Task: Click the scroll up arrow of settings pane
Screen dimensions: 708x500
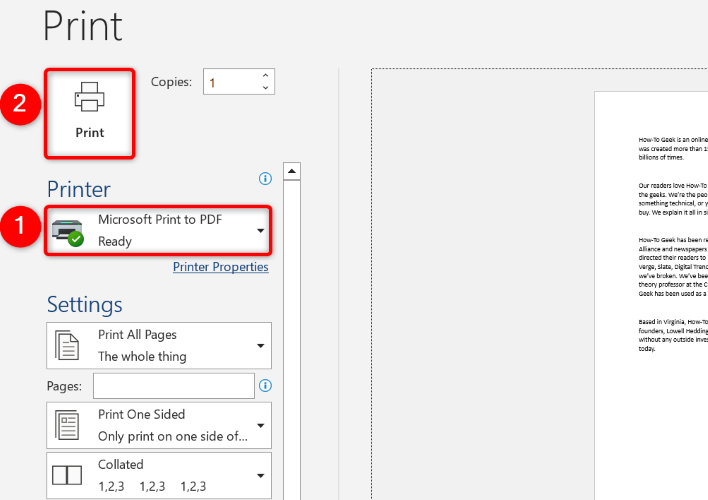Action: pos(292,171)
